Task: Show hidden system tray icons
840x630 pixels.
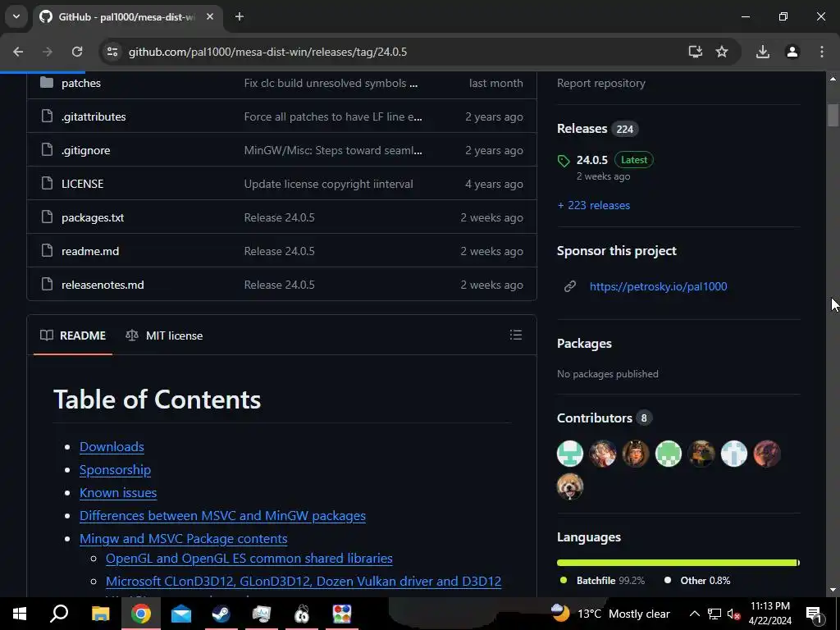Action: [x=694, y=614]
